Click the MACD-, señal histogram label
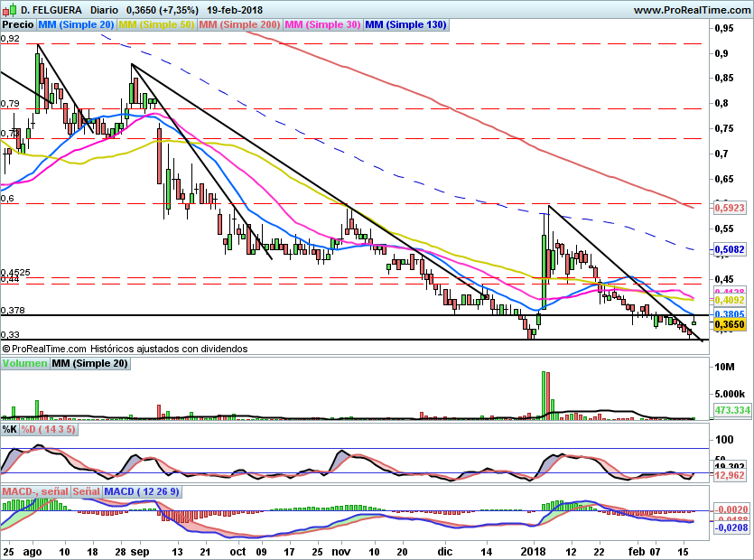 [35, 491]
